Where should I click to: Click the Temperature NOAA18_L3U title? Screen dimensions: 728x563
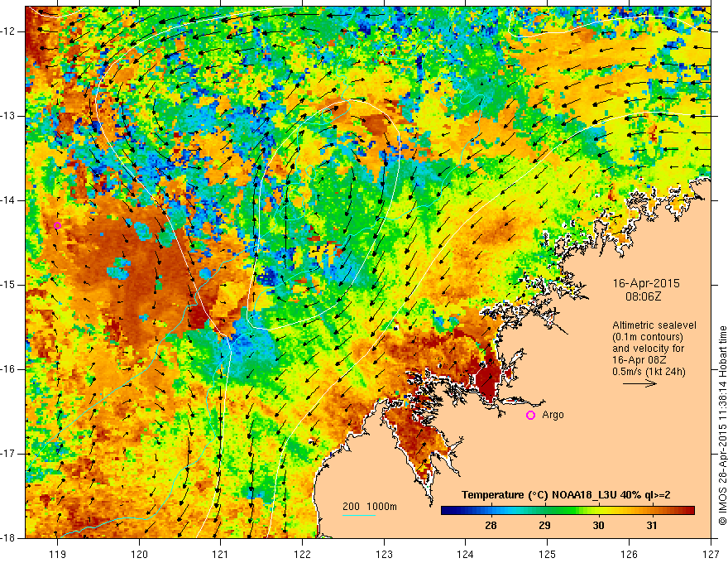[566, 495]
